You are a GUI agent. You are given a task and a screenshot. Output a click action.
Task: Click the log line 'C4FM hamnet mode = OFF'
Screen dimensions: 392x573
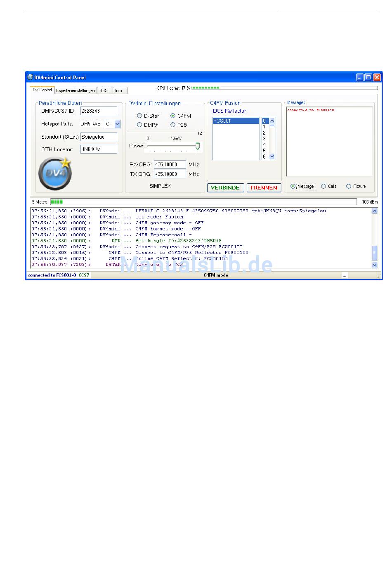tap(168, 229)
